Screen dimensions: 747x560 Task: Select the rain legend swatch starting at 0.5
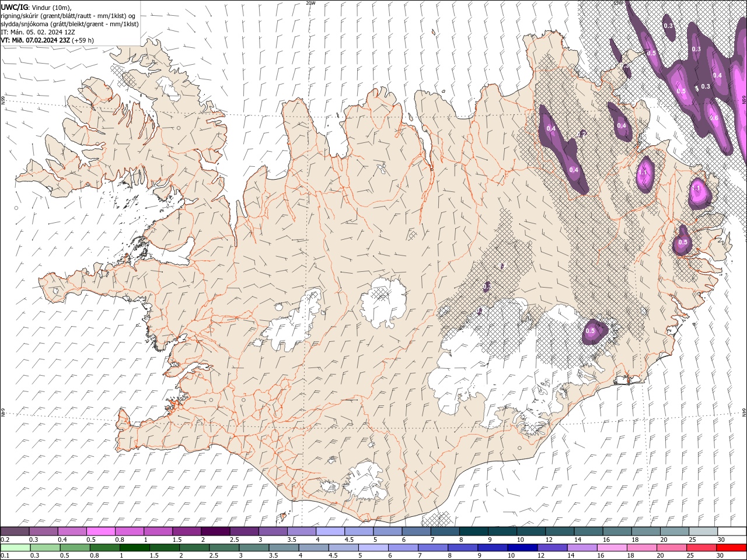(75, 548)
